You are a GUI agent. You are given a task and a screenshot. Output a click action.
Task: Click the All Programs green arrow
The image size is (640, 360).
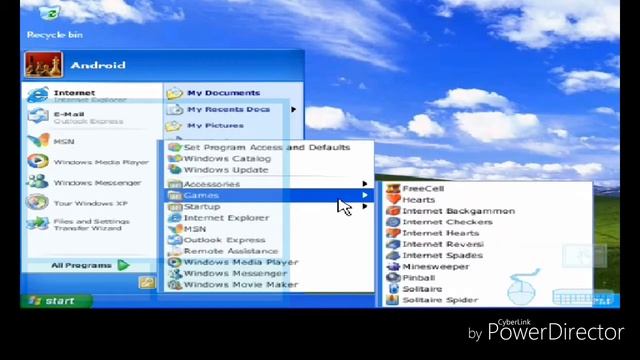point(123,265)
